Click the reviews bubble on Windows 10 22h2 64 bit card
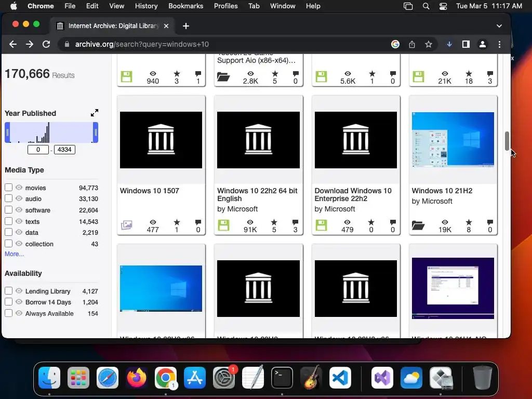The height and width of the screenshot is (399, 532). (x=296, y=222)
